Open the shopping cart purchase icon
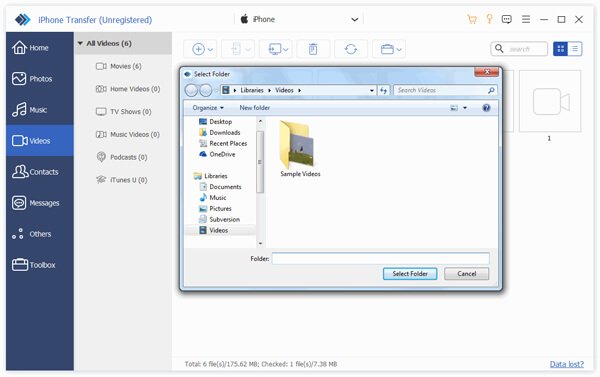The image size is (600, 377). pos(472,19)
